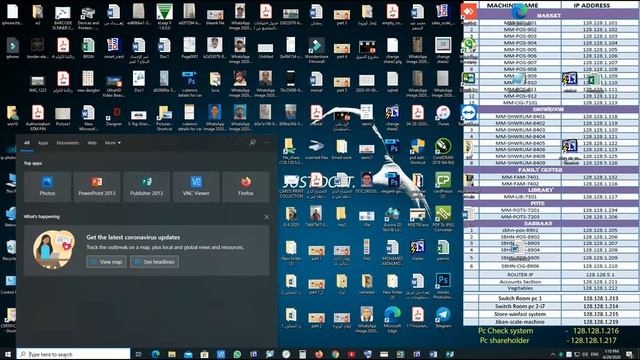The image size is (640, 360).
Task: Open the Email work folder
Action: tap(342, 149)
